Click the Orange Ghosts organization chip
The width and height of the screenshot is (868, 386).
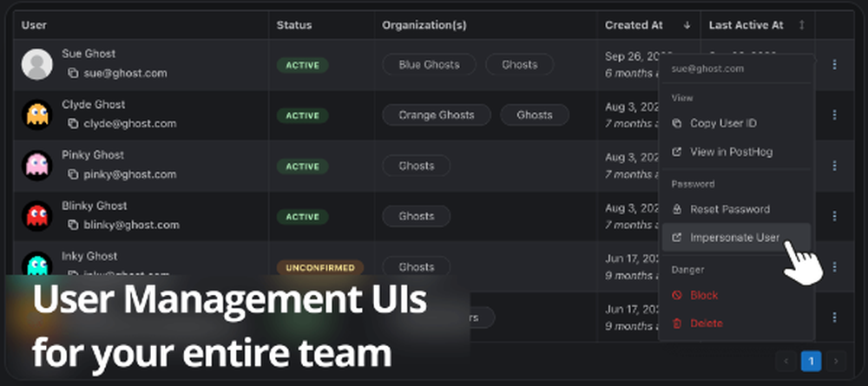pos(437,115)
